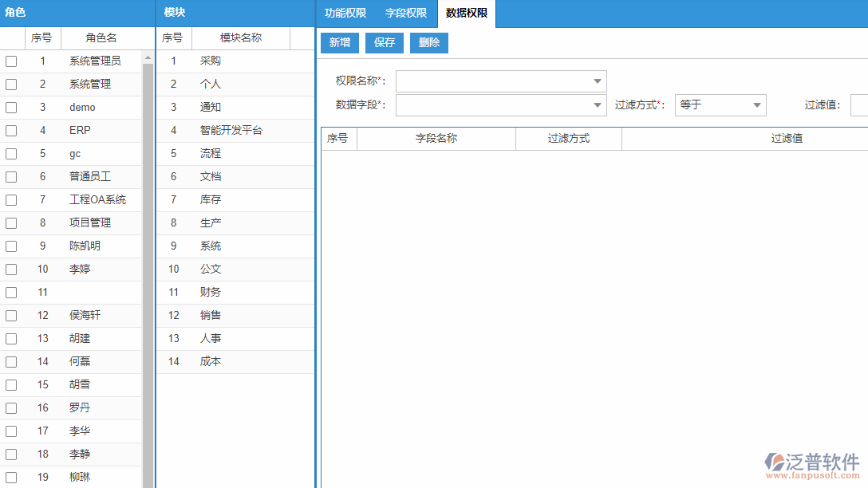
Task: Check the checkbox next to demo
Action: coord(10,107)
